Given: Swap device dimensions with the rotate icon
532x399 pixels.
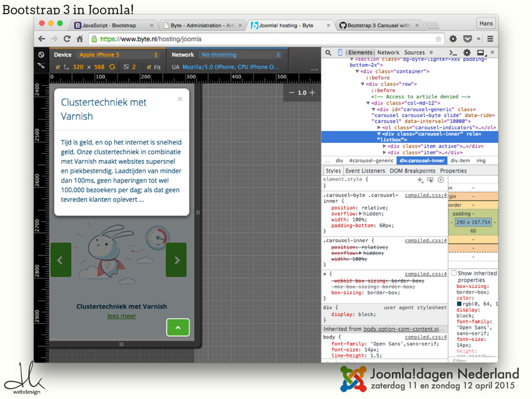Looking at the screenshot, I should pos(112,67).
